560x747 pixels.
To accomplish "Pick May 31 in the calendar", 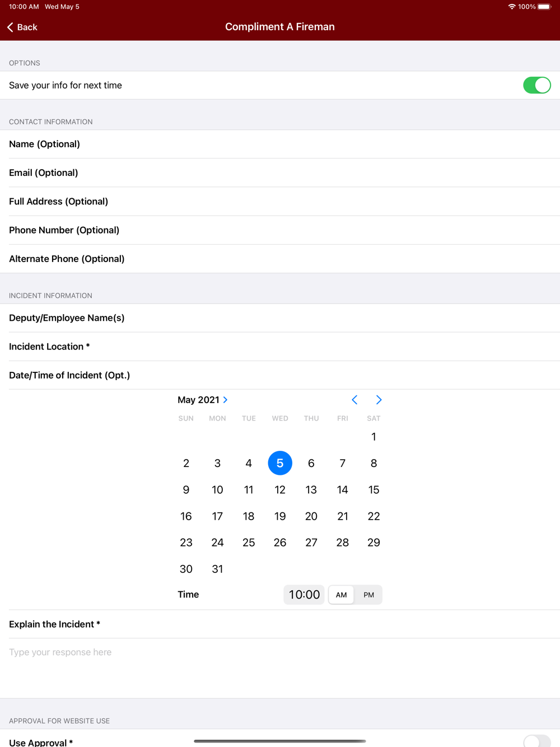I will (x=217, y=569).
